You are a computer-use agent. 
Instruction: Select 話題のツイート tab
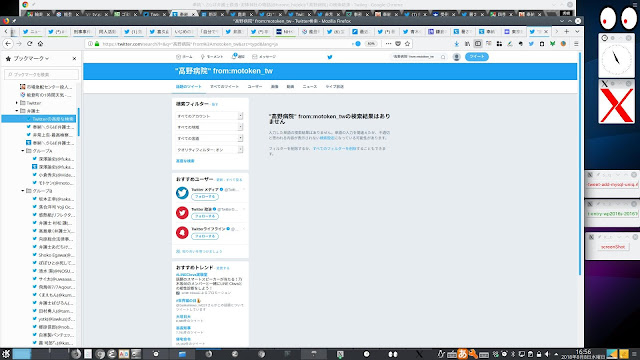pyautogui.click(x=189, y=87)
